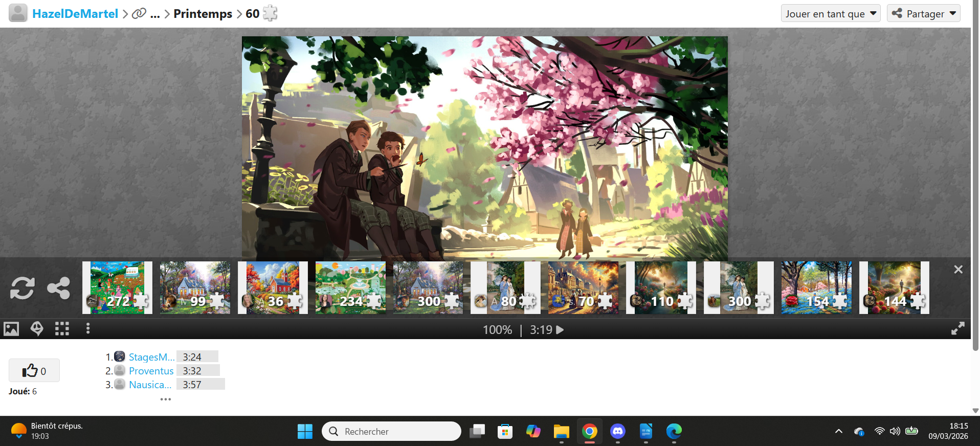Open Discord from the taskbar
Image resolution: width=980 pixels, height=446 pixels.
click(618, 431)
